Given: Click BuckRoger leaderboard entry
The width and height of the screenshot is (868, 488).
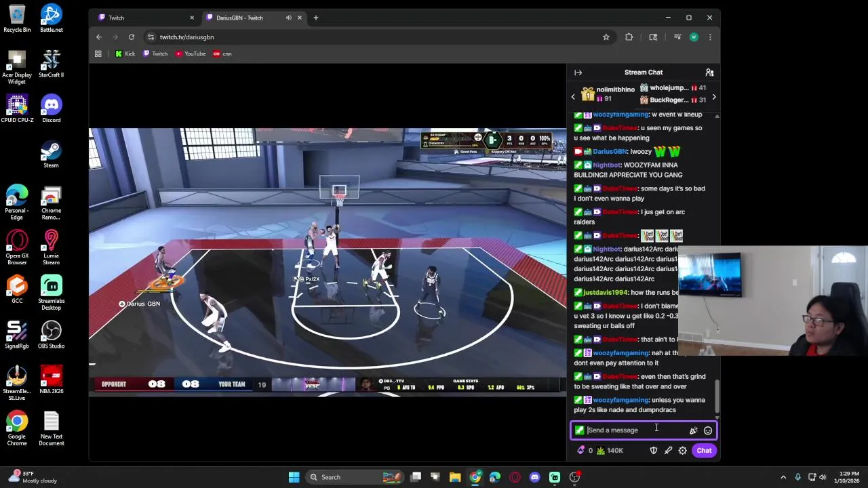Looking at the screenshot, I should pyautogui.click(x=669, y=100).
